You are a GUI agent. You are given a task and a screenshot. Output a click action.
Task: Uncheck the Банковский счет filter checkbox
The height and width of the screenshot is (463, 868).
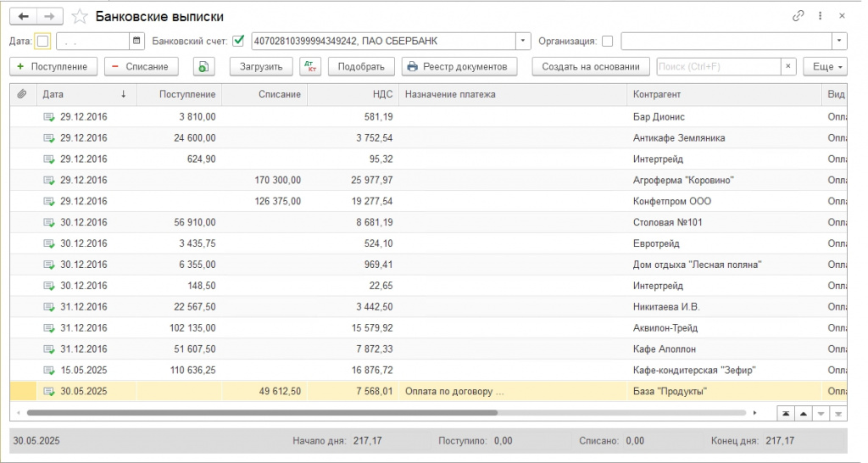(238, 41)
